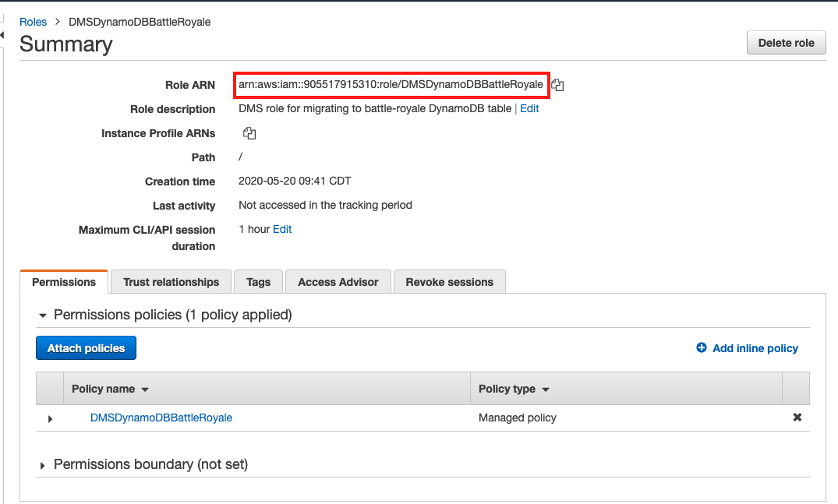
Task: Click the Attach policies button
Action: point(86,348)
